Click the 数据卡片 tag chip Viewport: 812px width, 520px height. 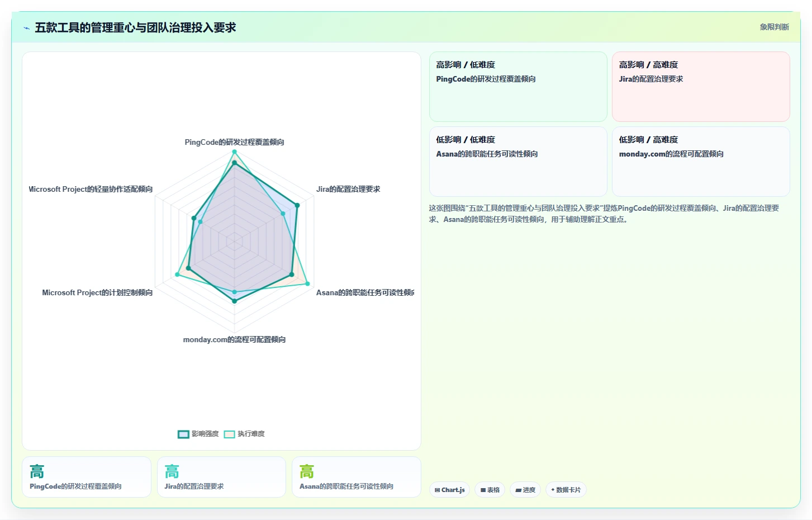(x=566, y=490)
